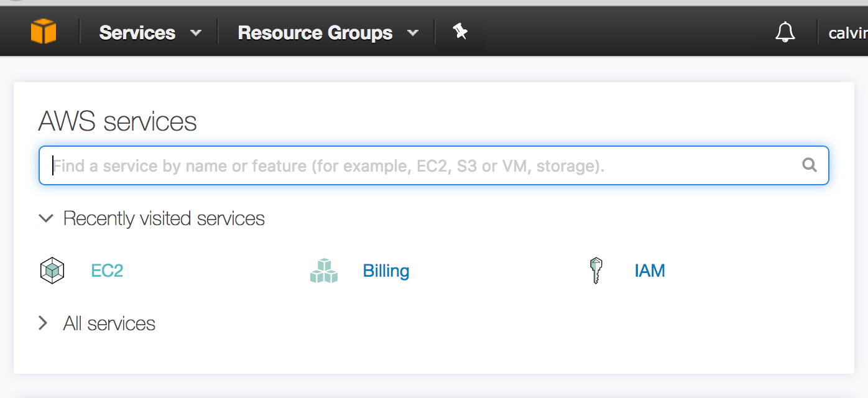
Task: Click the All services label
Action: point(109,323)
